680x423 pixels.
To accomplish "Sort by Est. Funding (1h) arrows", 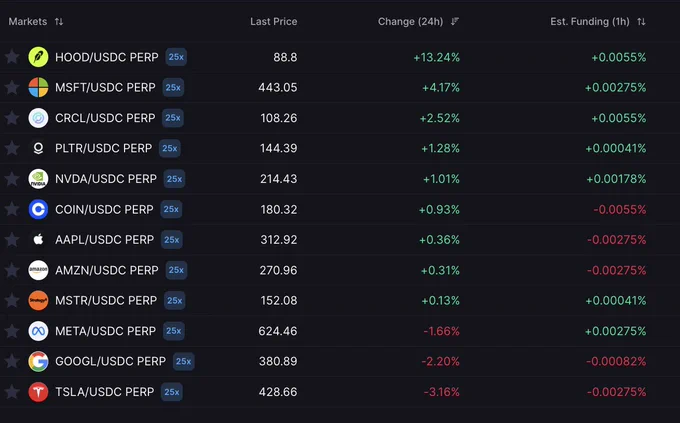I will click(641, 21).
